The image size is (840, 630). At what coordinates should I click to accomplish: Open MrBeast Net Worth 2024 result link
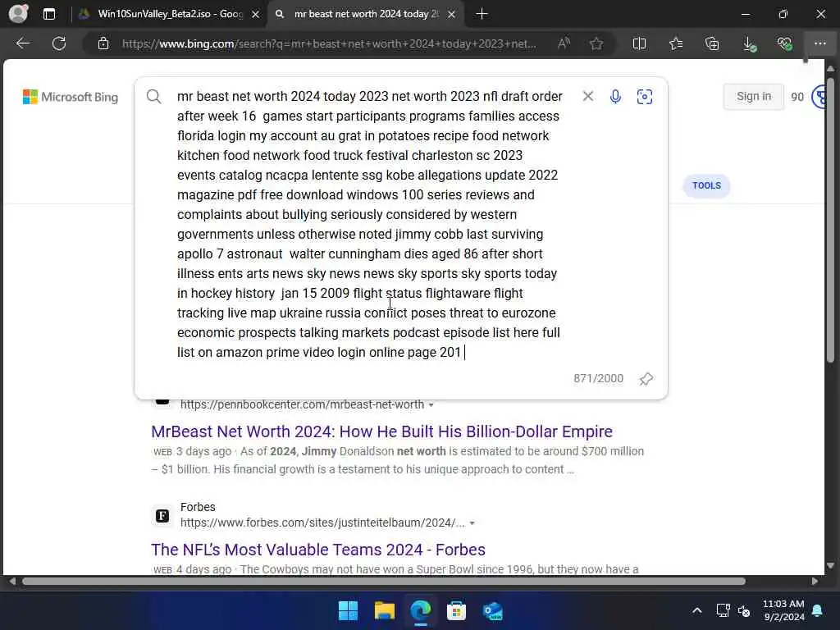click(381, 431)
